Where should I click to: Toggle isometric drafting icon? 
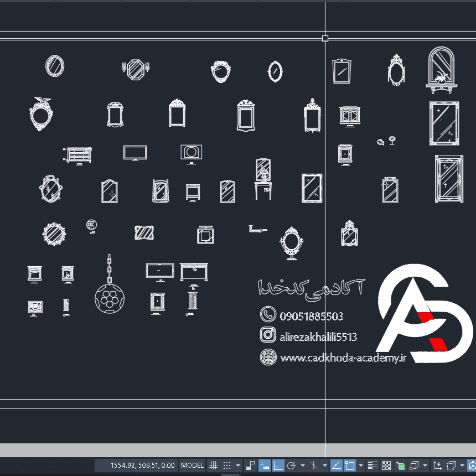[314, 465]
